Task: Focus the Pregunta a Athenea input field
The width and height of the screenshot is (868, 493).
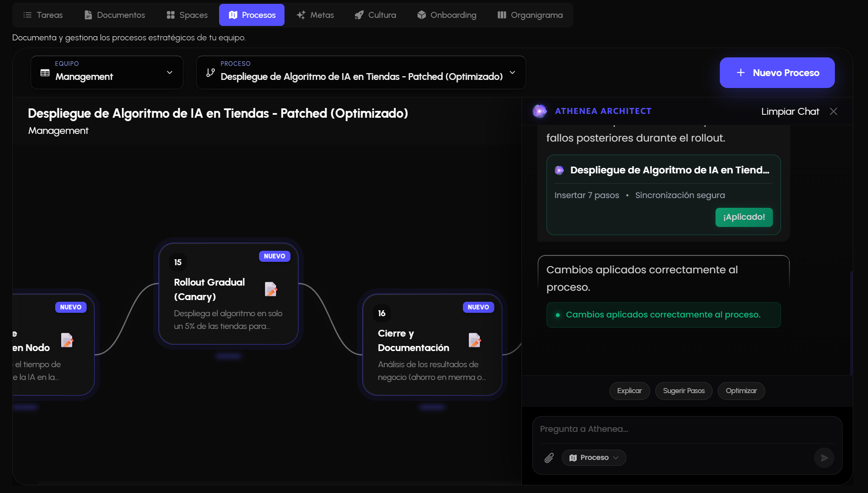Action: [686, 429]
